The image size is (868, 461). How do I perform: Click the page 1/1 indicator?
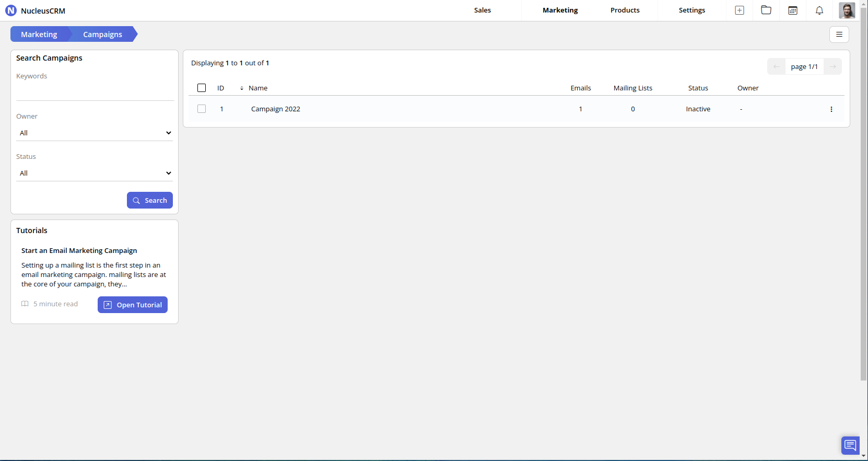point(804,67)
